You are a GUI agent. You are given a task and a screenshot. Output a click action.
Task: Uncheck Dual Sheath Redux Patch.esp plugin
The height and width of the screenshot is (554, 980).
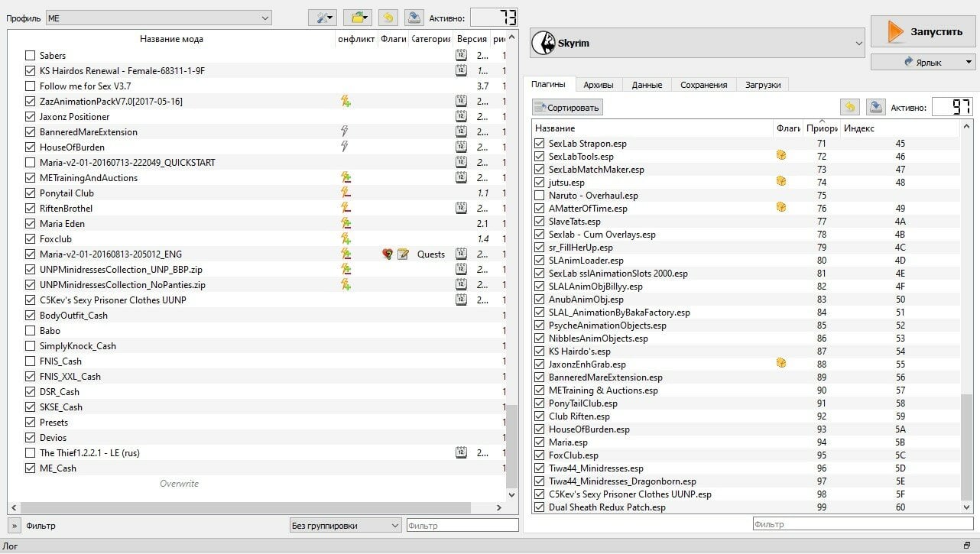coord(540,507)
